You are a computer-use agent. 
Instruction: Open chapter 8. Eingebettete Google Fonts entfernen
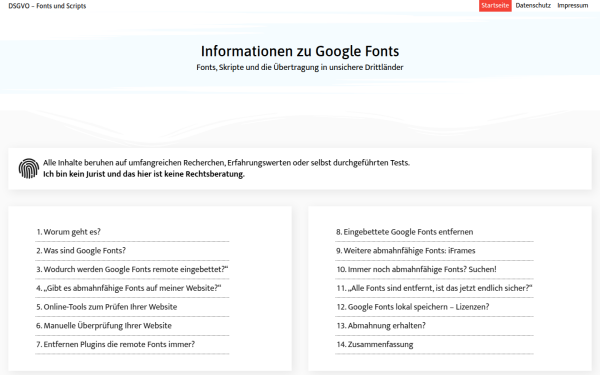(404, 232)
